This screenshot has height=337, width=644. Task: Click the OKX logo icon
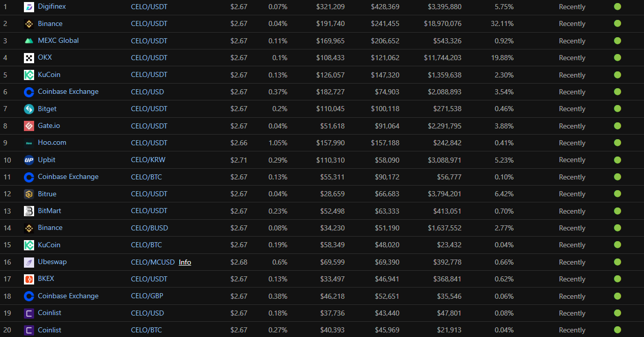click(29, 58)
